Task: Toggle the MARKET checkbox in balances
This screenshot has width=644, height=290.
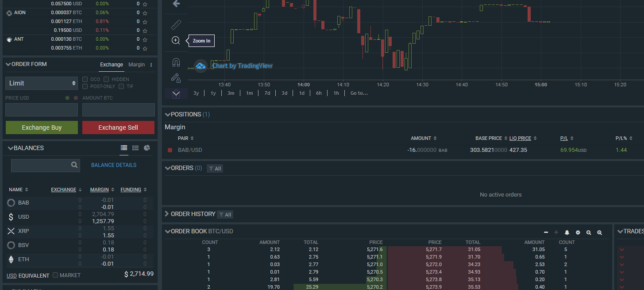Action: (x=55, y=275)
